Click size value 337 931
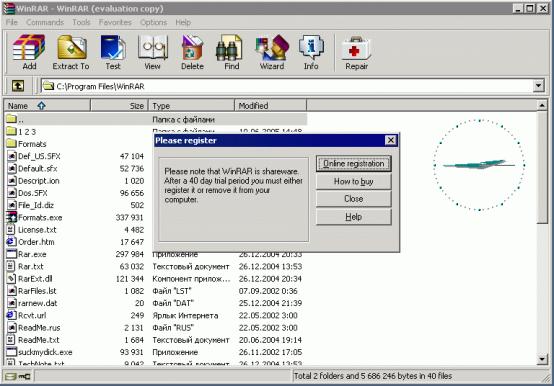 pos(129,218)
